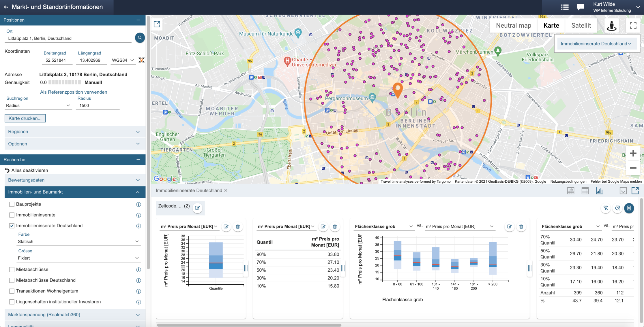This screenshot has width=644, height=327.
Task: Edit the first quantile chart widget
Action: click(x=226, y=227)
